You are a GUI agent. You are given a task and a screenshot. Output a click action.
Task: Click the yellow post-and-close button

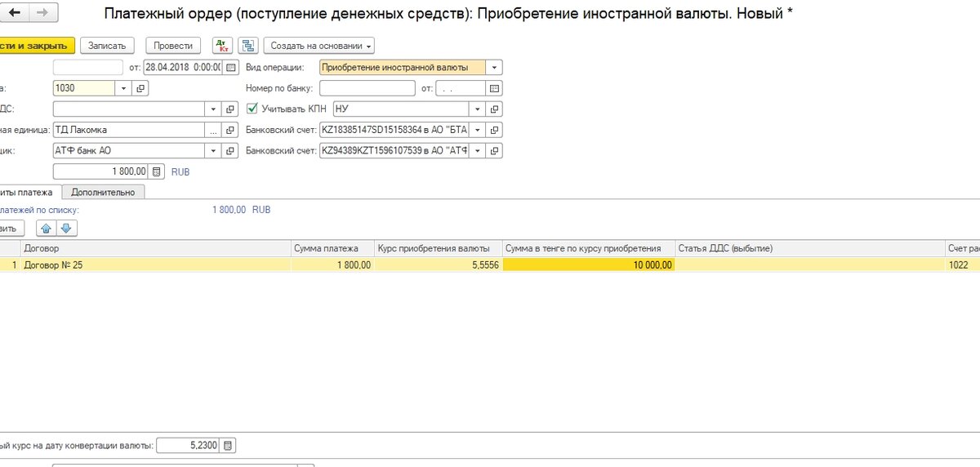click(x=37, y=46)
